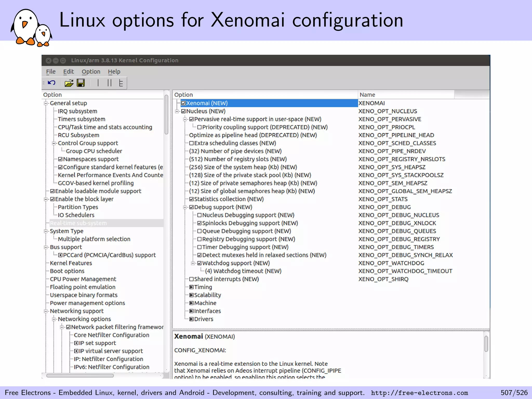Toggle IP virtual server support checkbox
The height and width of the screenshot is (399, 532).
[76, 351]
